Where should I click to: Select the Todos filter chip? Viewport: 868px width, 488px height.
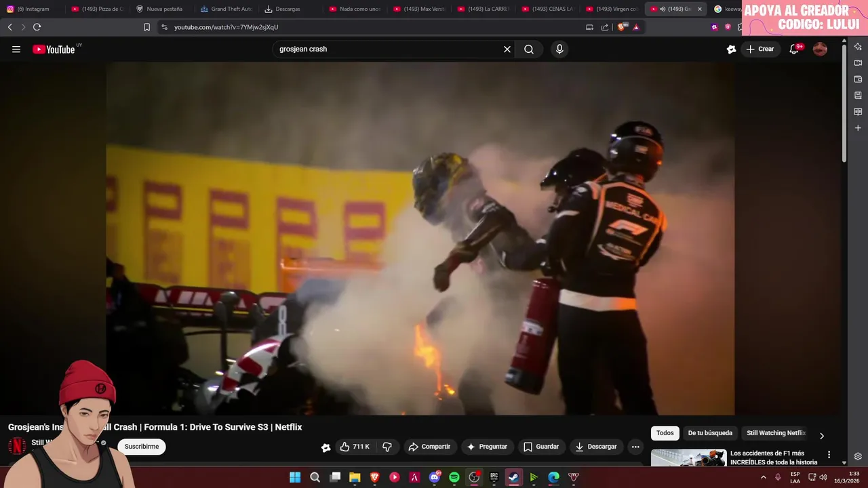click(x=665, y=433)
